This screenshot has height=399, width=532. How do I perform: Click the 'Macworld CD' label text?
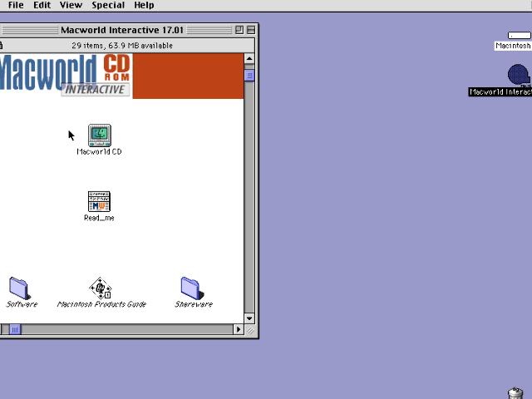pyautogui.click(x=99, y=151)
